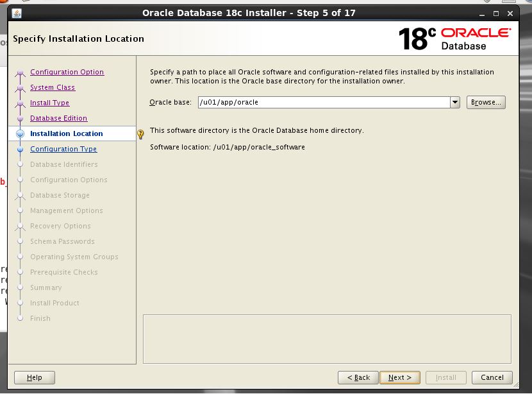Screen dimensions: 532x394
Task: Click the Oracle 18c Database logo
Action: coord(454,39)
